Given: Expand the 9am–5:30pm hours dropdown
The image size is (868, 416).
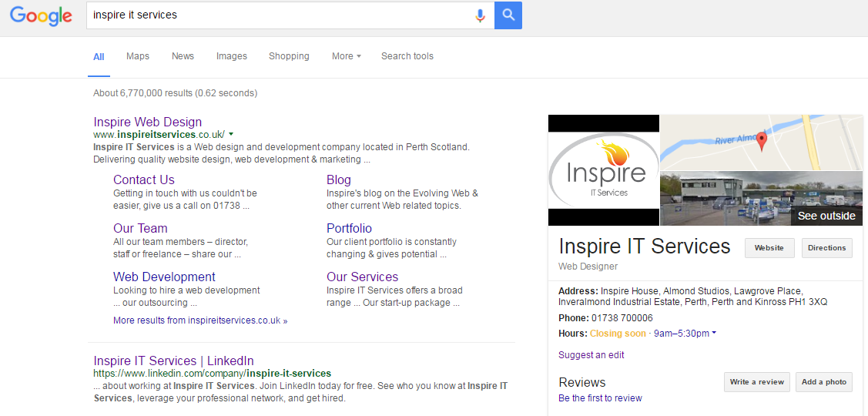Looking at the screenshot, I should coord(685,334).
